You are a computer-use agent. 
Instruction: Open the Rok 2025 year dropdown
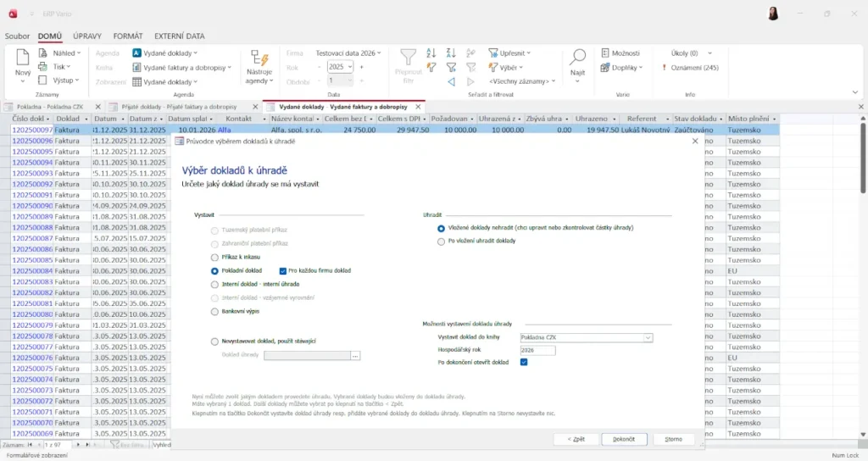point(349,66)
